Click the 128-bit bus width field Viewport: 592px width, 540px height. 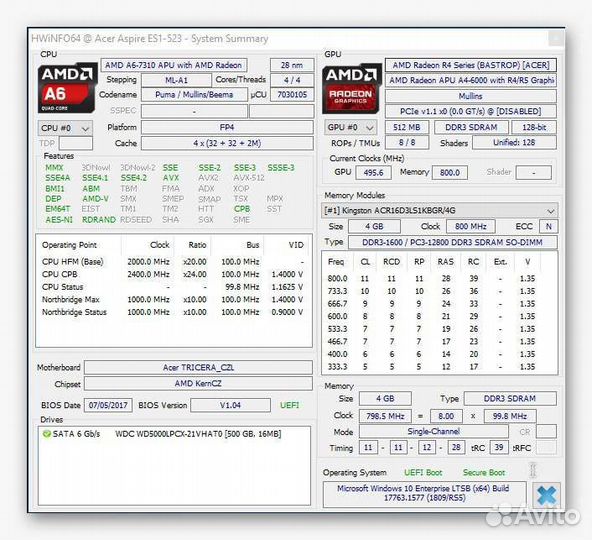534,127
